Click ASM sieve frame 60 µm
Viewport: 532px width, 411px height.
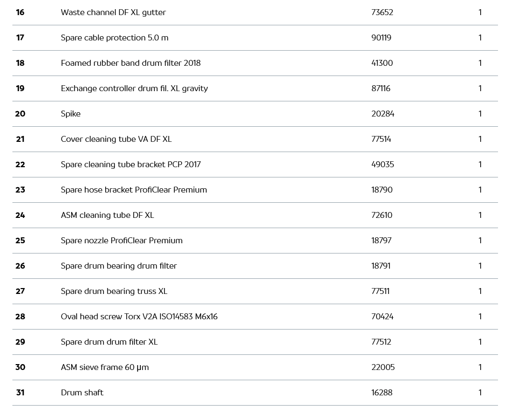105,367
